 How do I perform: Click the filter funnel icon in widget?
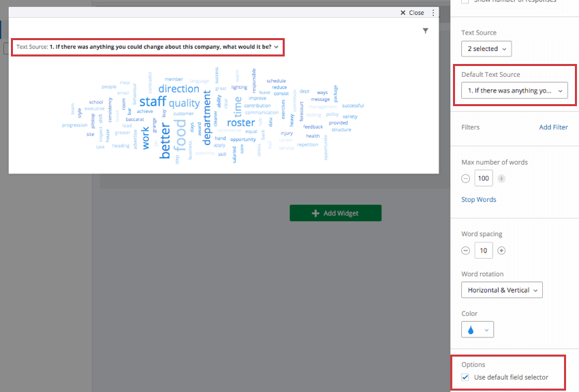click(425, 31)
